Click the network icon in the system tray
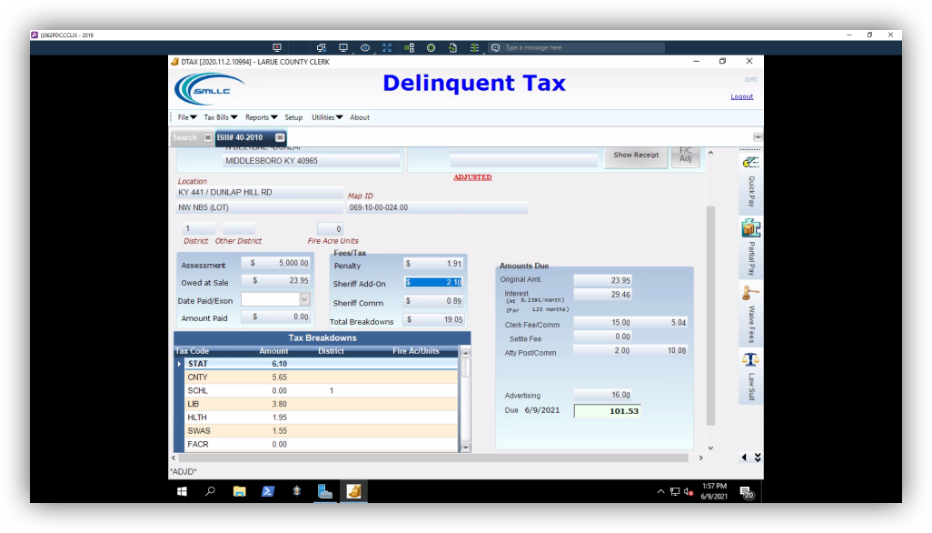The width and height of the screenshot is (932, 533). [x=675, y=492]
